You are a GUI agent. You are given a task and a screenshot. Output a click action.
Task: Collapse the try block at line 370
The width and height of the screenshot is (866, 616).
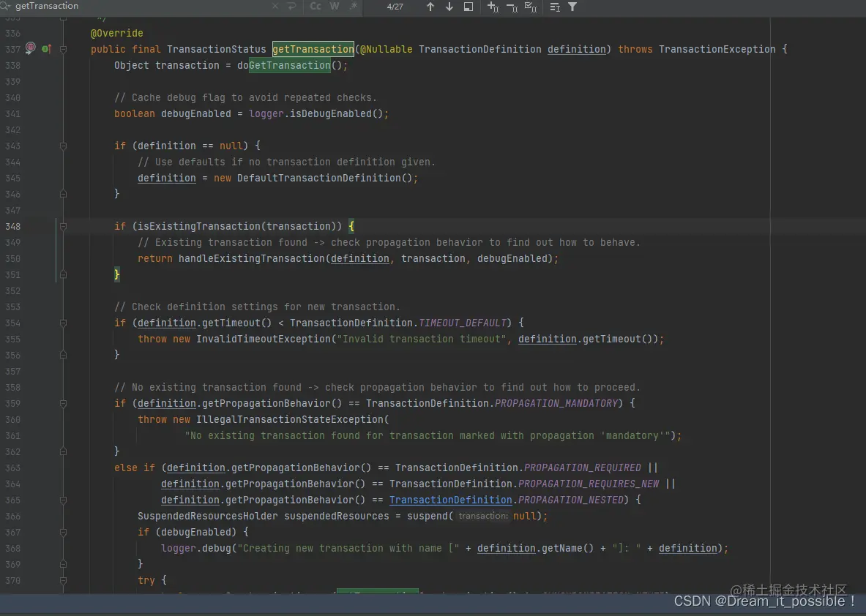pyautogui.click(x=63, y=581)
